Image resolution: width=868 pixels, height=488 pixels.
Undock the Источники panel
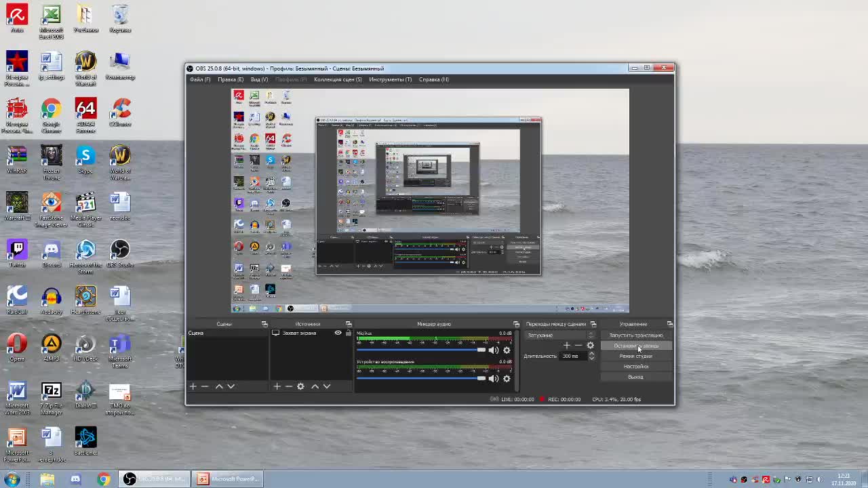point(349,324)
